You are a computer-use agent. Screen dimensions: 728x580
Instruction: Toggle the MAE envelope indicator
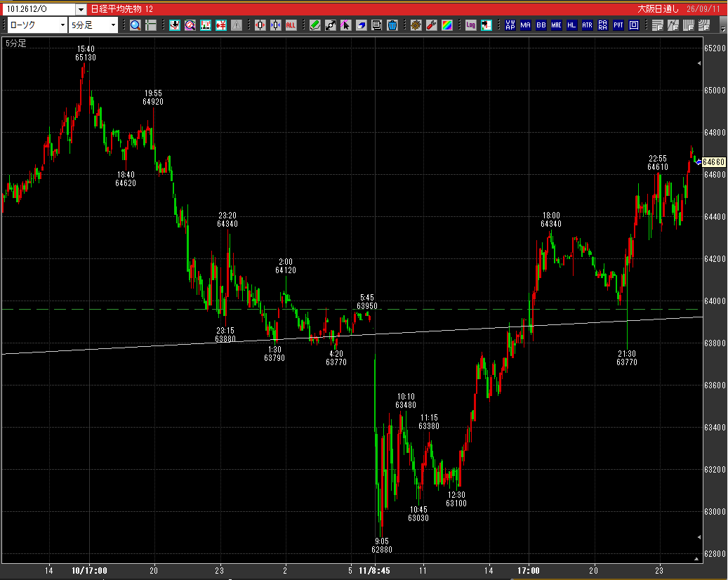556,25
